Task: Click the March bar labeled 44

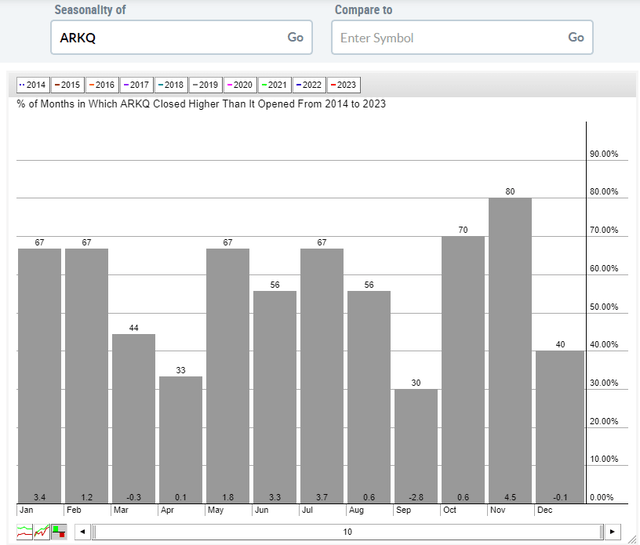Action: pos(134,418)
